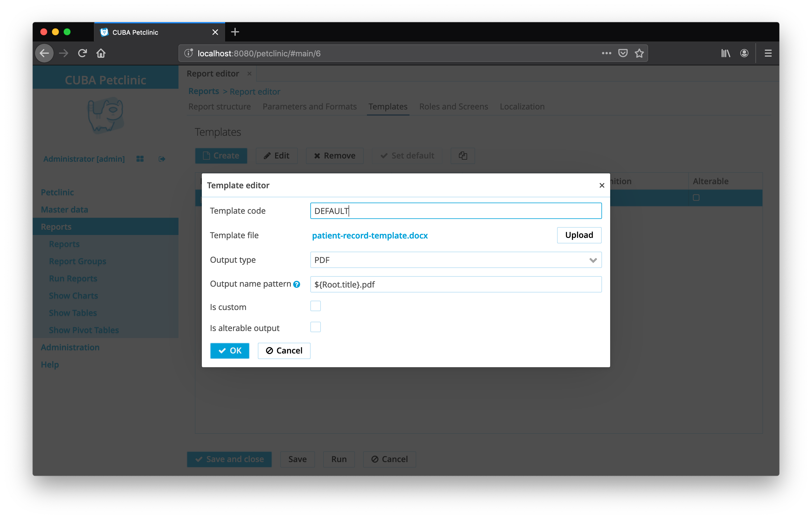Select the Templates tab
The width and height of the screenshot is (812, 519).
pyautogui.click(x=388, y=107)
